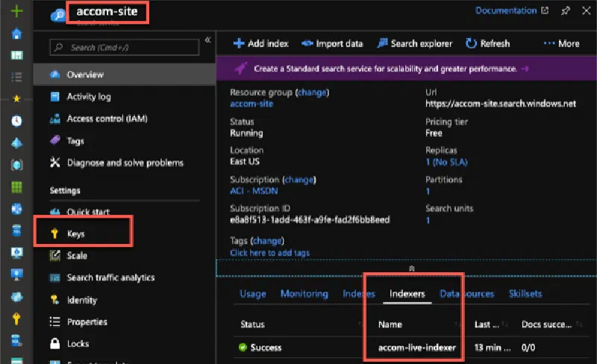Click the Search units value 1 link
597x364 pixels.
(428, 220)
